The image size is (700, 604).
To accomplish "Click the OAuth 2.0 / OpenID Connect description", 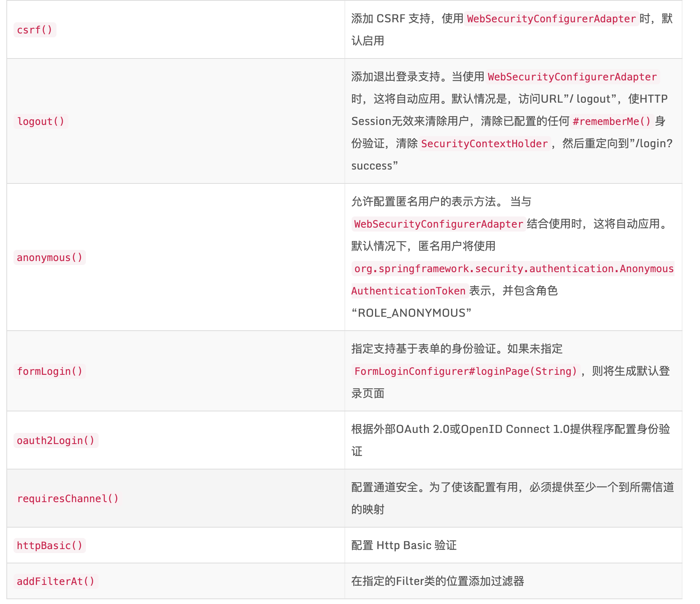I will [x=511, y=440].
